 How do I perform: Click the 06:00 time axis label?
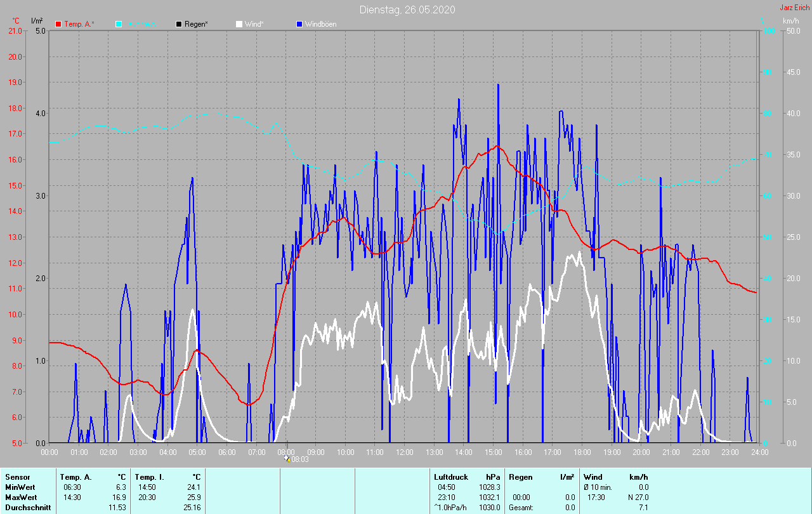227,452
